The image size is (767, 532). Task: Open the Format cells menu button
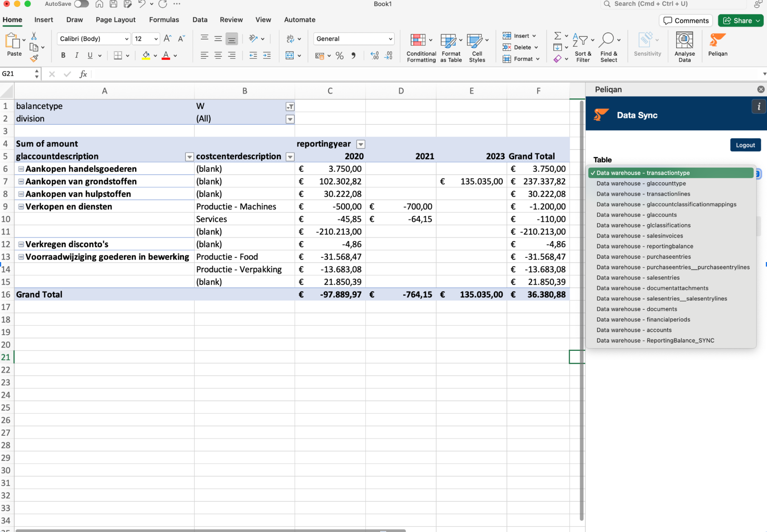click(x=521, y=59)
